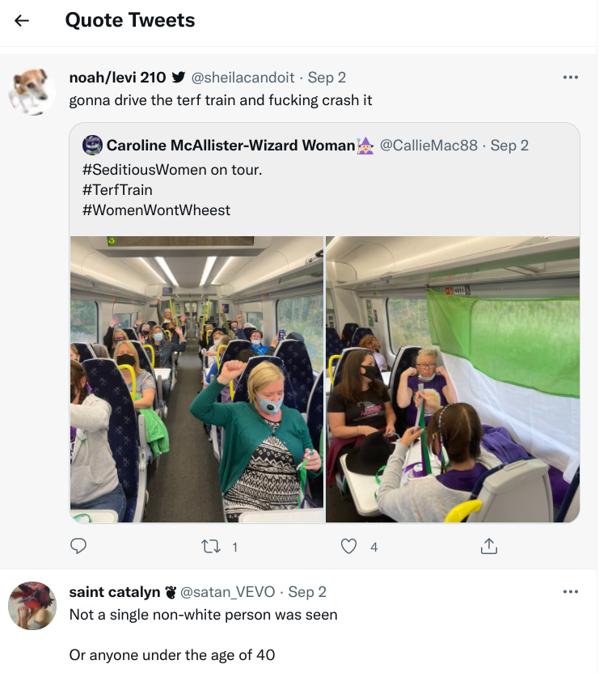Open more options for noah/levi 210's tweet

[x=570, y=78]
